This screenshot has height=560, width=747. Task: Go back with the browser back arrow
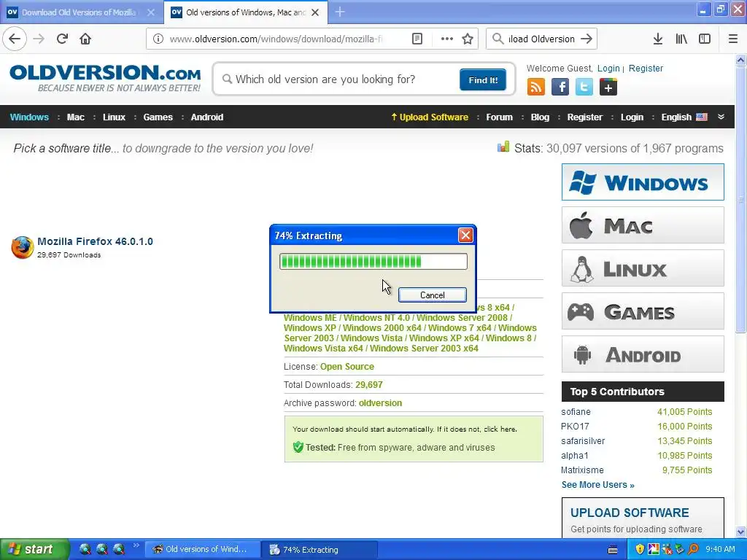click(15, 39)
